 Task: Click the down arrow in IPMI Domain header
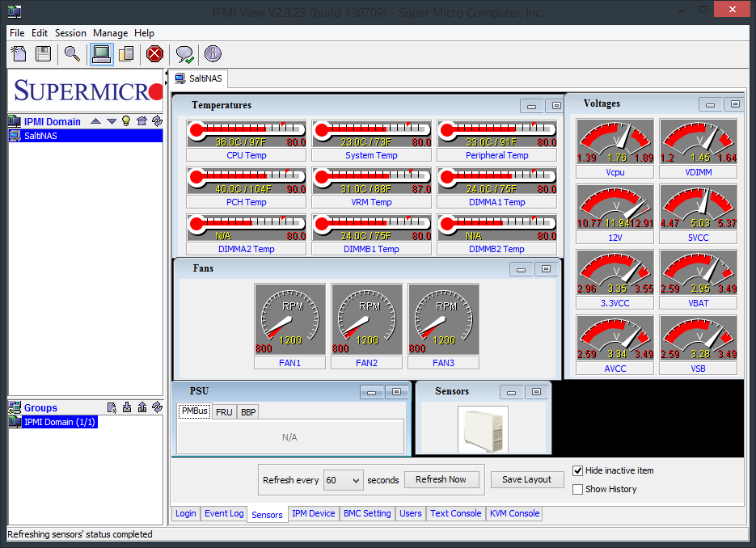[112, 121]
